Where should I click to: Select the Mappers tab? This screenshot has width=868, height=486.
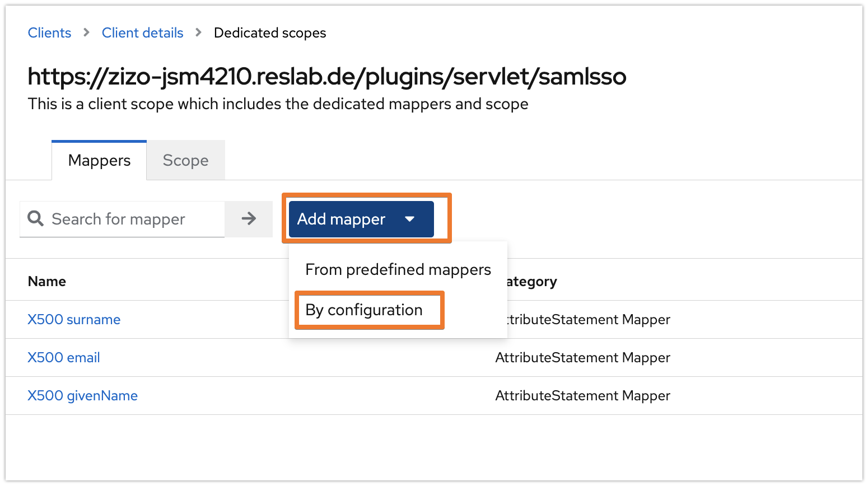tap(99, 160)
